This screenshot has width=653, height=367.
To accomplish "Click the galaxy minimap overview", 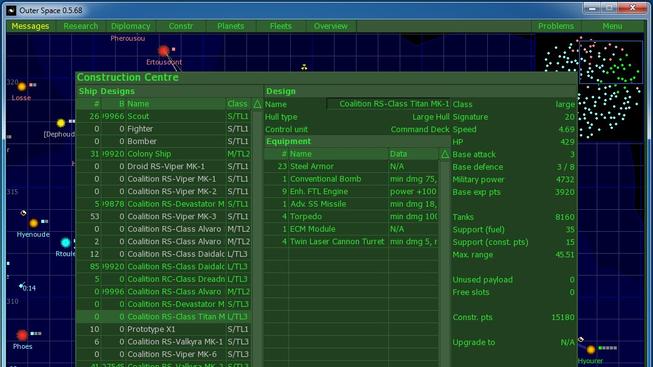I will (591, 88).
